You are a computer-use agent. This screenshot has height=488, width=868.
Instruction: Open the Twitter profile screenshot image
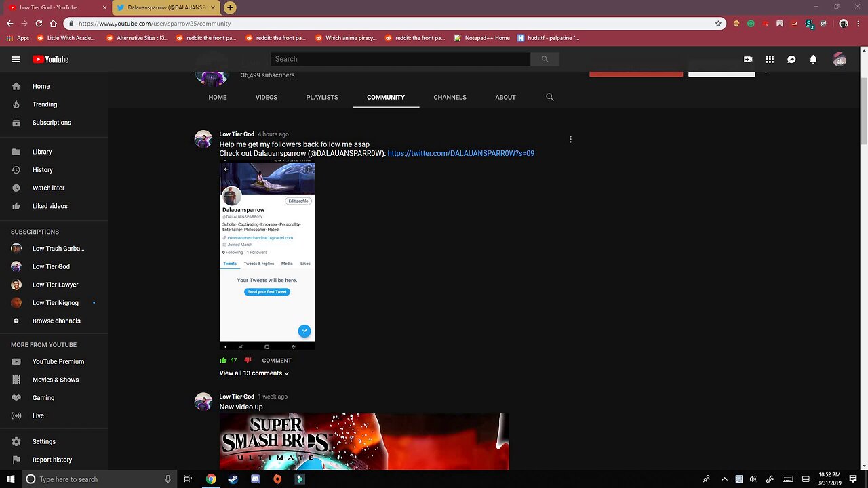[267, 256]
